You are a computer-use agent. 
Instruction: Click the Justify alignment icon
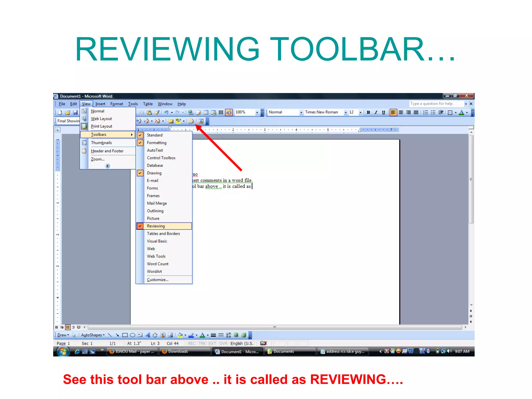(416, 112)
